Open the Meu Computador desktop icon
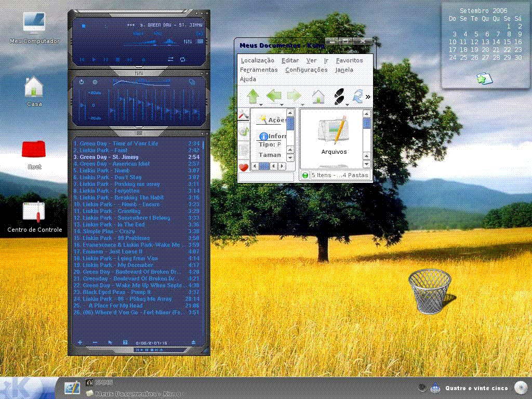 pyautogui.click(x=34, y=28)
